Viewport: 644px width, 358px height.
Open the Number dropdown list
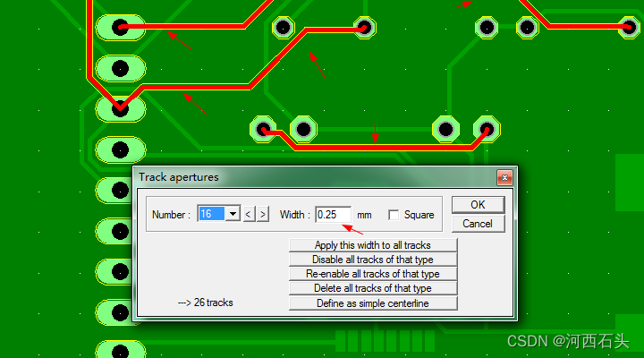[233, 214]
